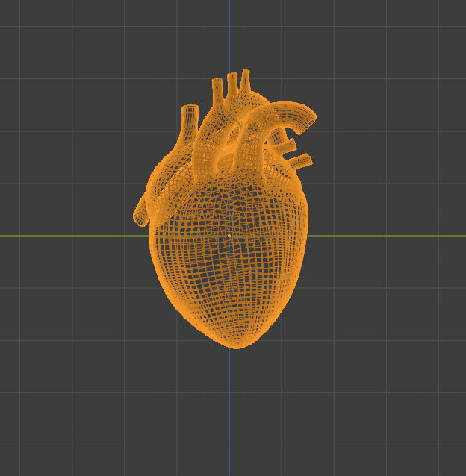This screenshot has height=476, width=466.
Task: Select the orange heart wireframe model
Action: tap(225, 210)
